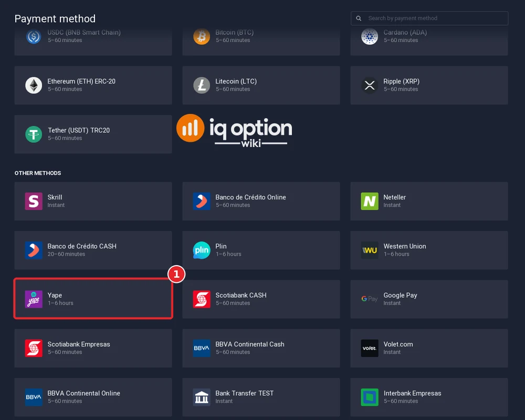This screenshot has width=525, height=420.
Task: Choose the Litecoin (LTC) label
Action: point(236,81)
